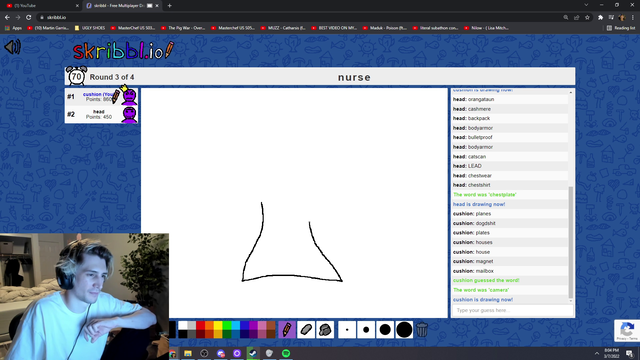The width and height of the screenshot is (640, 360).
Task: Pick the bright green color swatch
Action: (227, 325)
